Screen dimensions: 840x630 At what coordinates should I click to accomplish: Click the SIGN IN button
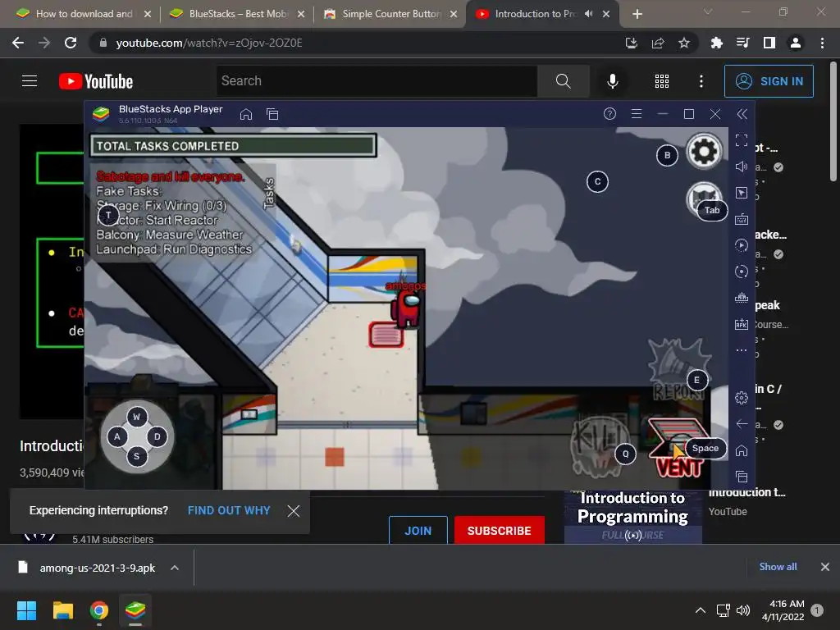(769, 81)
